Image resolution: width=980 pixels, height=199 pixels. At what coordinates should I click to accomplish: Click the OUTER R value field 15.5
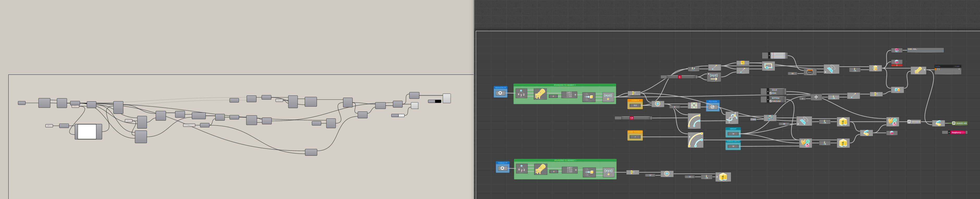click(635, 105)
